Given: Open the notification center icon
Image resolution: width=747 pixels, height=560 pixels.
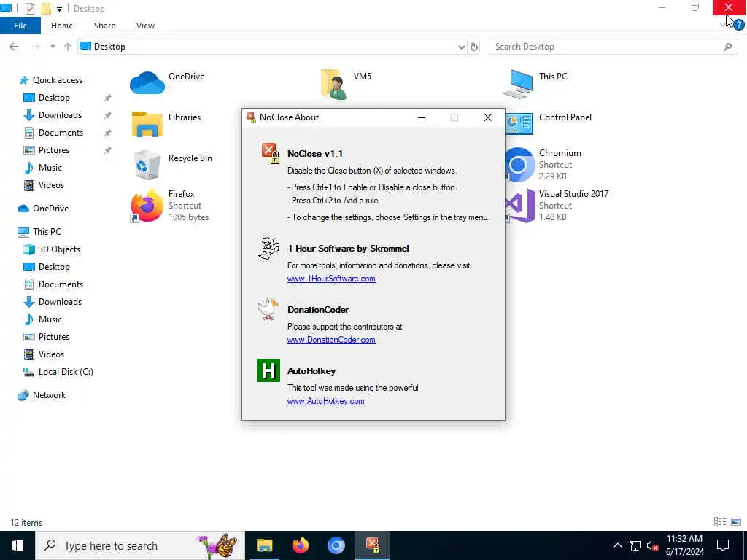Looking at the screenshot, I should (x=723, y=545).
